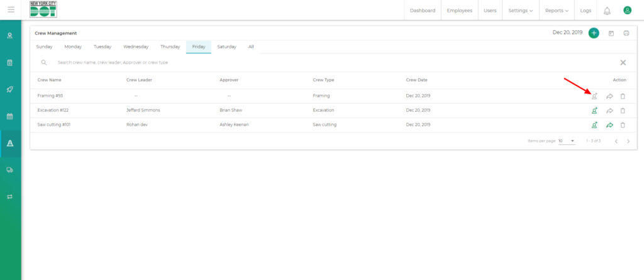Click the green add crew plus button

(594, 33)
